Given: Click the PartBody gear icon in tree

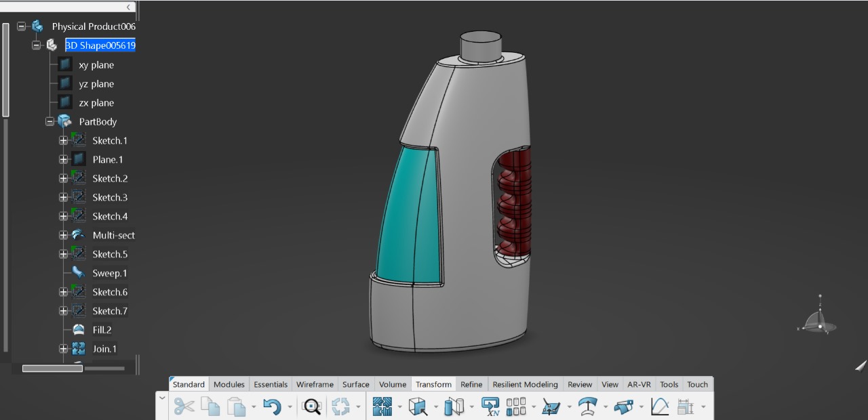Looking at the screenshot, I should (64, 121).
